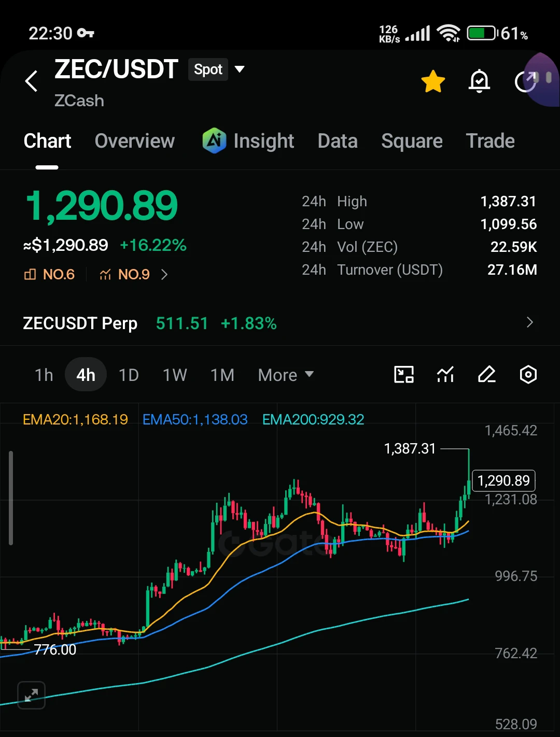Switch to the Overview tab

click(x=135, y=141)
